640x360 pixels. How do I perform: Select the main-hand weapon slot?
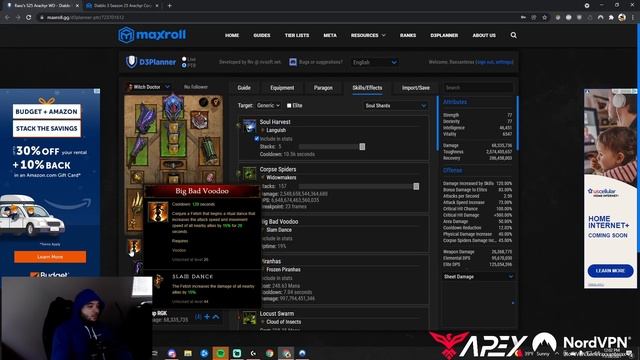pyautogui.click(x=136, y=210)
